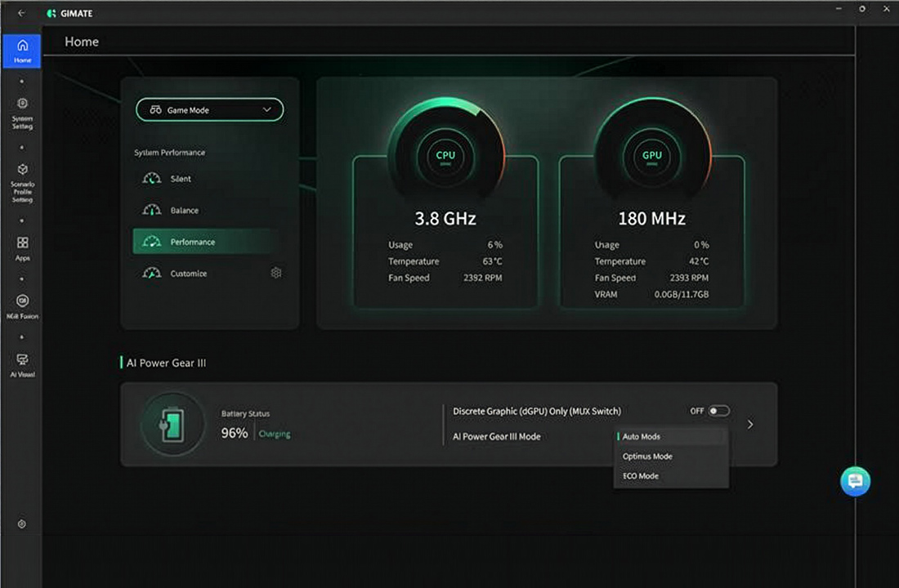Click the Charging status text
899x588 pixels.
[275, 434]
